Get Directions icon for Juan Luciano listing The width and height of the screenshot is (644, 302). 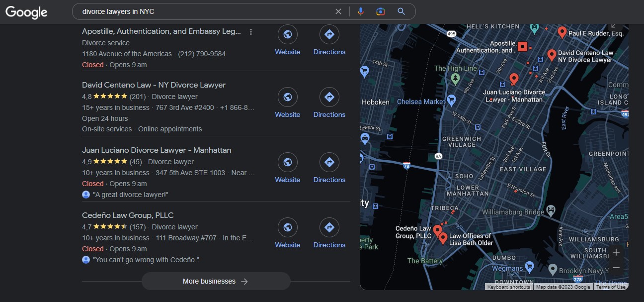pyautogui.click(x=329, y=162)
